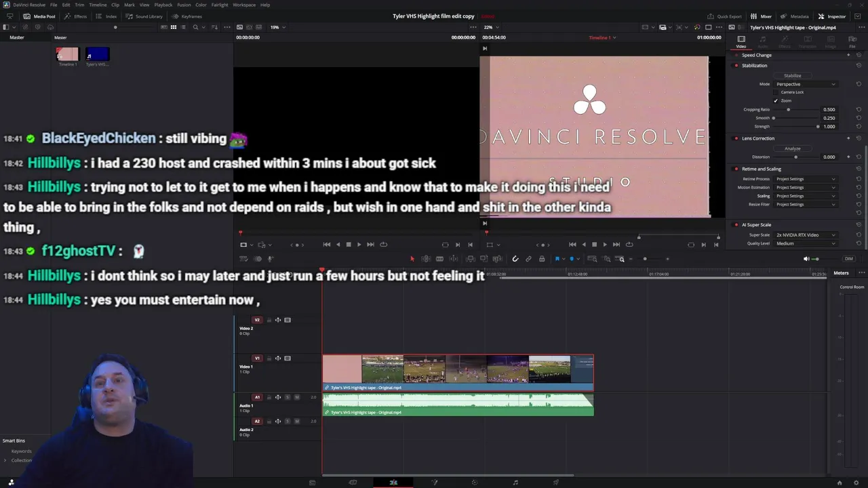Image resolution: width=868 pixels, height=488 pixels.
Task: Click the voiceover microphone icon in toolbar
Action: click(x=270, y=259)
